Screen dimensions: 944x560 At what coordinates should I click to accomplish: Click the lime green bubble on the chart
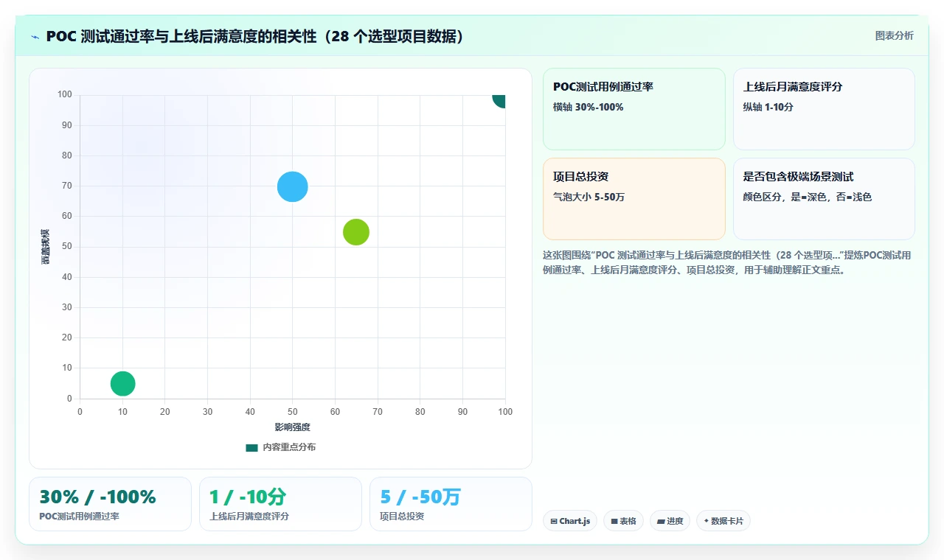click(x=356, y=232)
